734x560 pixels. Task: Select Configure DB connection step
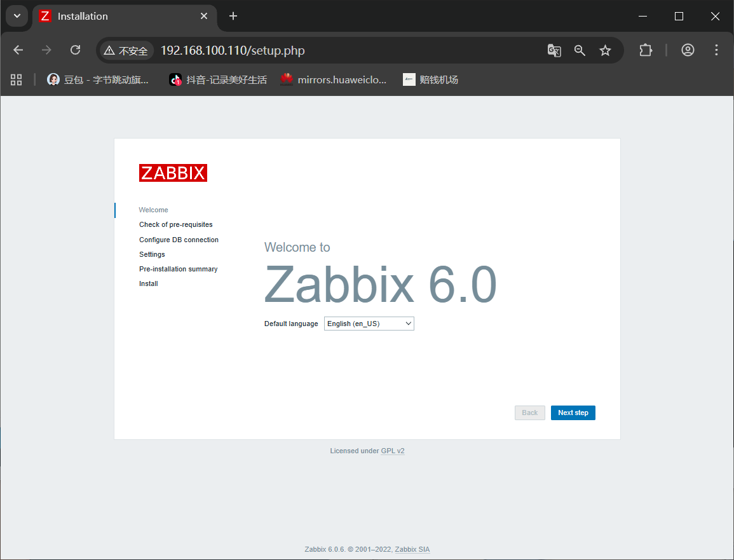coord(179,240)
